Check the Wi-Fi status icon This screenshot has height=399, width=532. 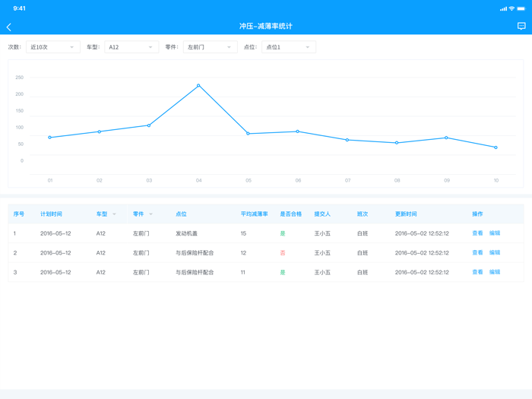click(511, 8)
